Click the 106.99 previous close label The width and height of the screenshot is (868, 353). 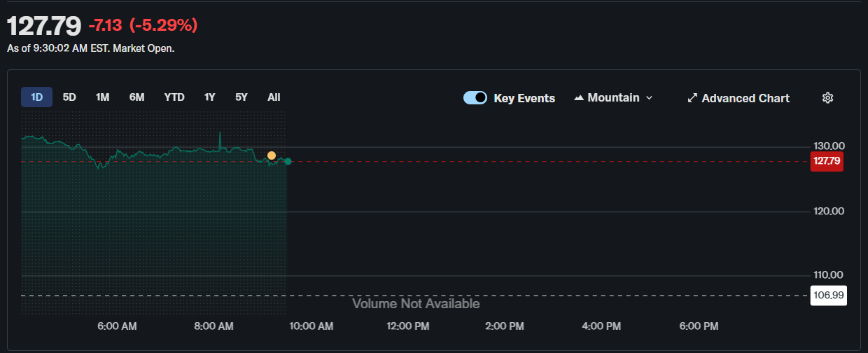point(829,296)
